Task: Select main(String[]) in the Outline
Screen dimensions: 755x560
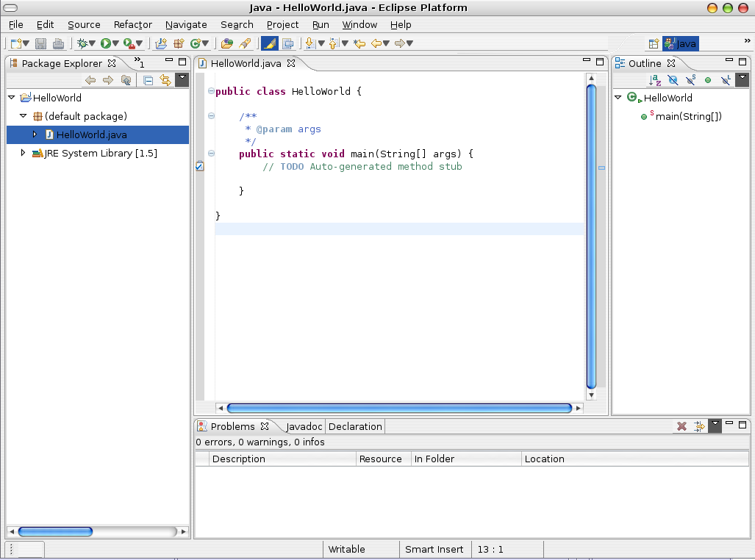Action: [x=688, y=116]
